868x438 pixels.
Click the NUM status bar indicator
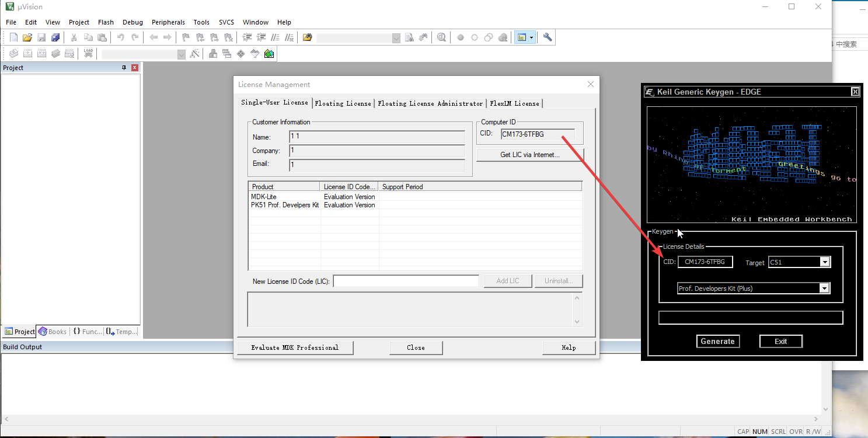(x=759, y=432)
